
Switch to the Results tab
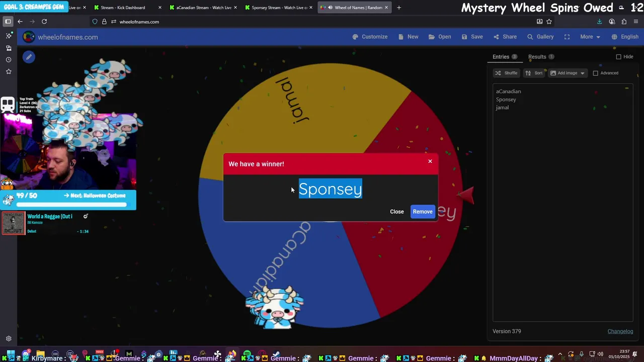coord(541,57)
